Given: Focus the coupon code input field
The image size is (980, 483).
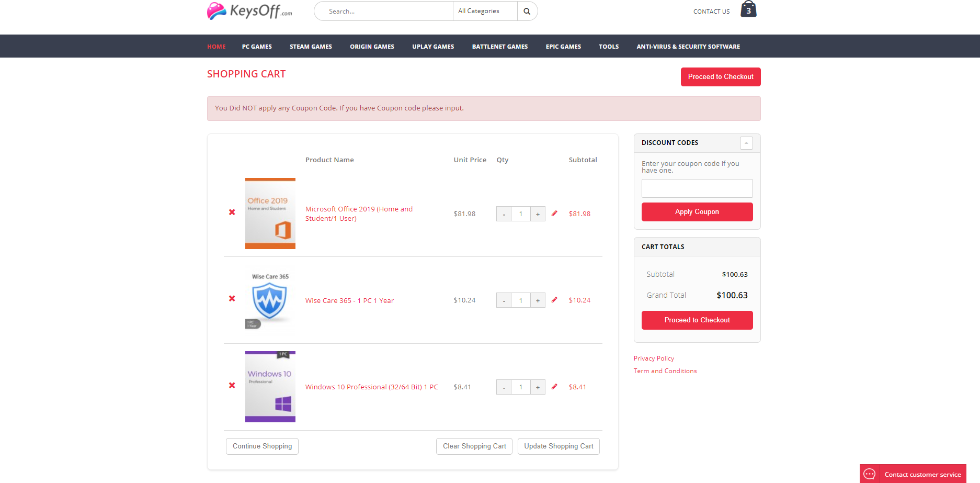Looking at the screenshot, I should (x=697, y=188).
